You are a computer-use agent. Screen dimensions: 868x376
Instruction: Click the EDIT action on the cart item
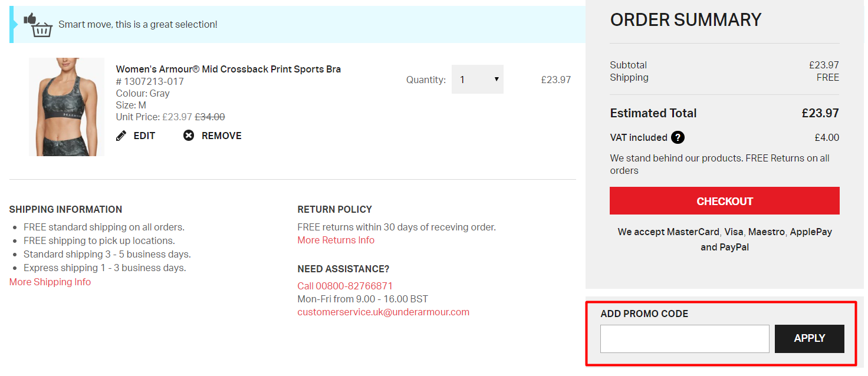click(144, 136)
